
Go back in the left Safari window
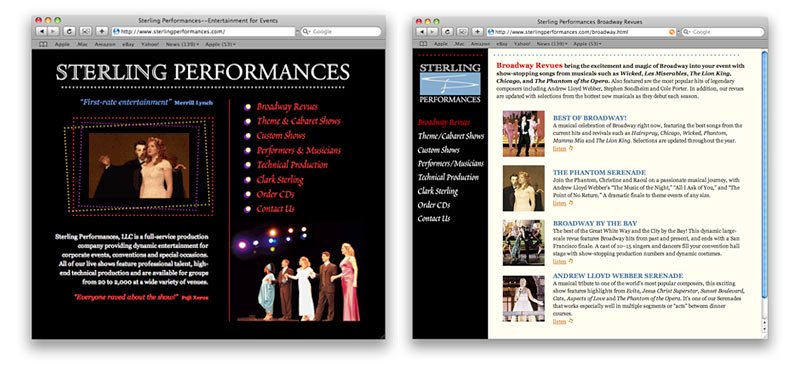[41, 32]
